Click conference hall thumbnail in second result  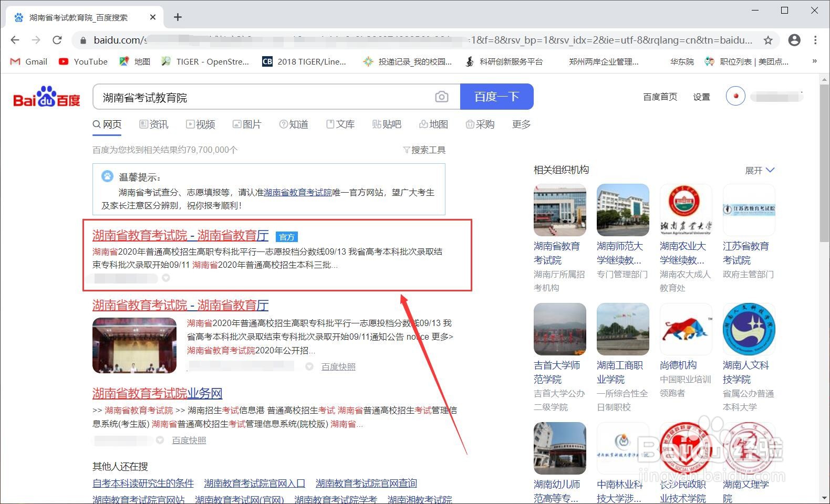[x=134, y=345]
